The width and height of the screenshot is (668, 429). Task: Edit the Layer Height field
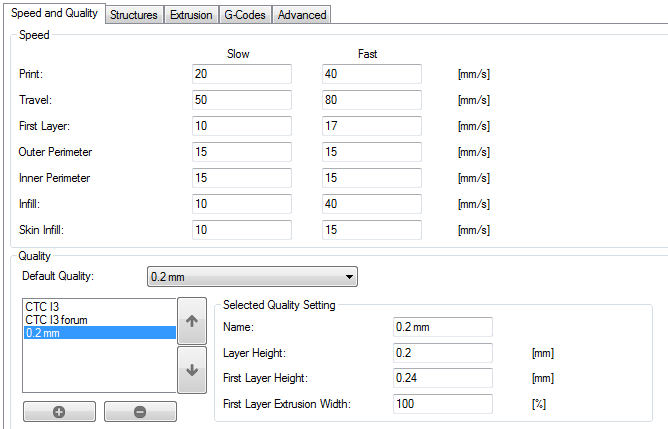[443, 353]
